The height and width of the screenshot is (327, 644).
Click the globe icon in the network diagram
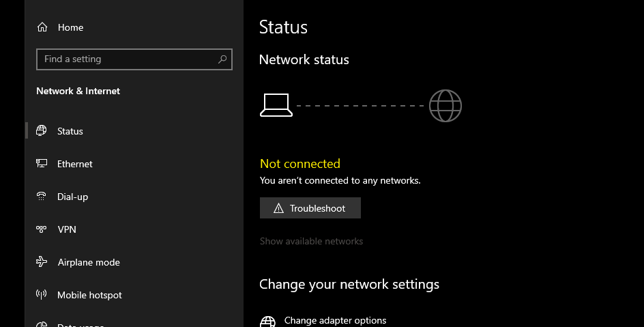pyautogui.click(x=445, y=106)
